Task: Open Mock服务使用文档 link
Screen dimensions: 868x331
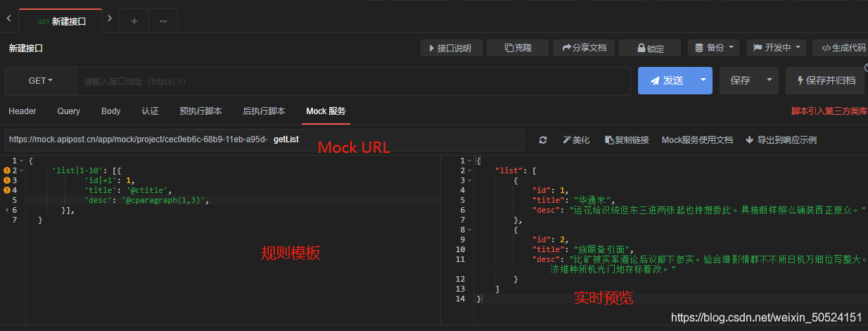Action: click(697, 140)
